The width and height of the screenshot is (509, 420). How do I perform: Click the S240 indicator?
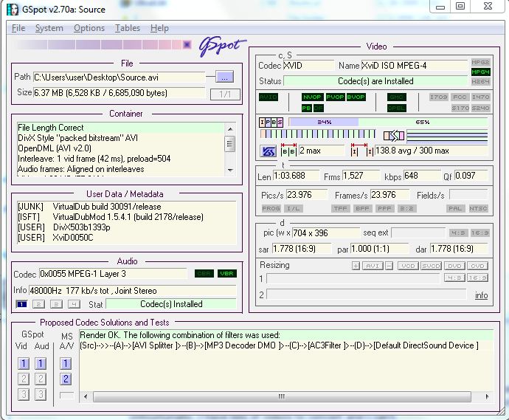pos(480,108)
